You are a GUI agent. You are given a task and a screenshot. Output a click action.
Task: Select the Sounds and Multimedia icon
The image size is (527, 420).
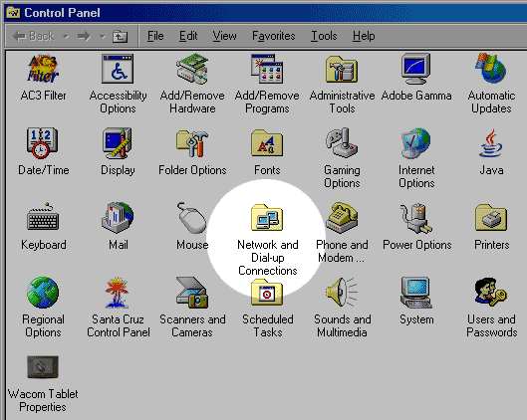[x=342, y=292]
